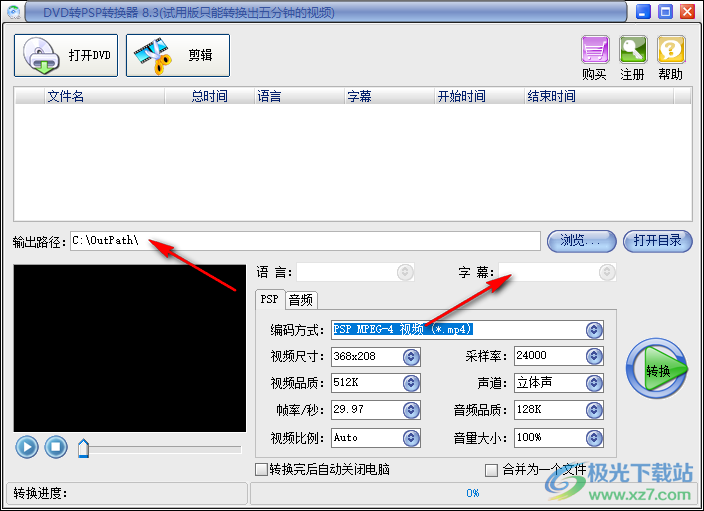Click the 开始时间 column header
Screen dimensions: 704x511
pyautogui.click(x=480, y=96)
